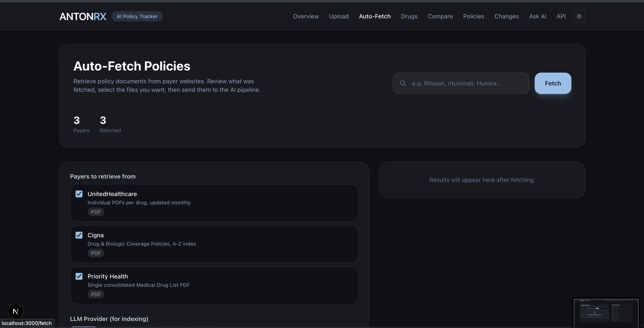The width and height of the screenshot is (644, 328).
Task: Open Ask AI in the navigation
Action: (537, 16)
